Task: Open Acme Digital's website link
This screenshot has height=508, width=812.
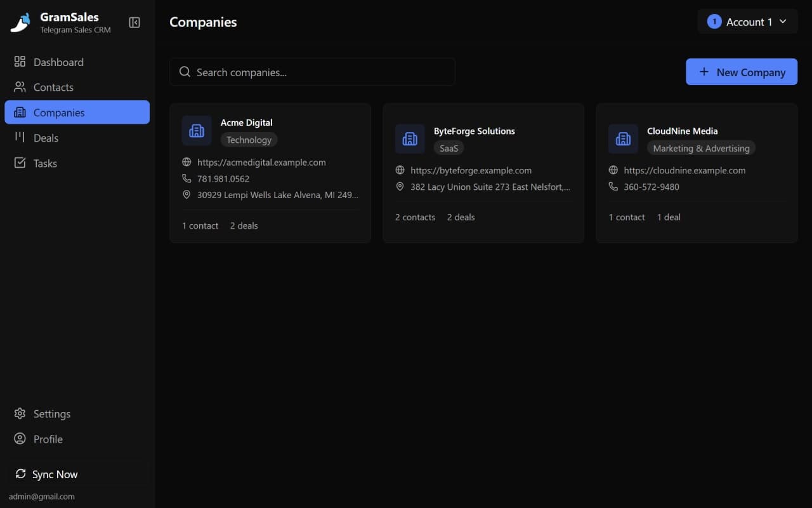Action: 261,162
